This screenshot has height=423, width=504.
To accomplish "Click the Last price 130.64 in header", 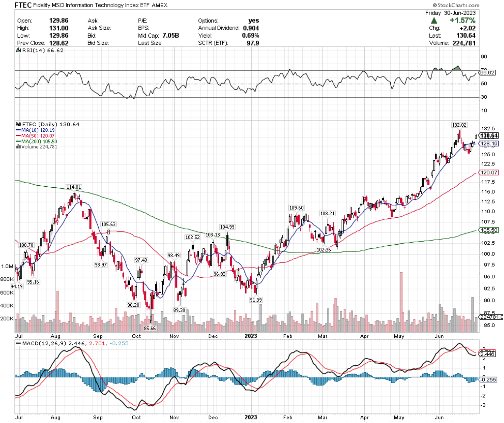I will [x=466, y=35].
